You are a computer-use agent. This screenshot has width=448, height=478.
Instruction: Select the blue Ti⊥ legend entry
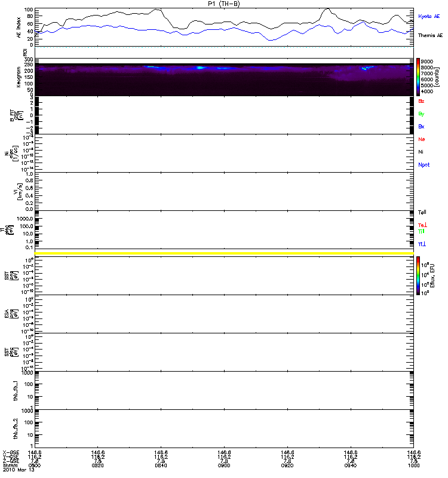coord(422,244)
